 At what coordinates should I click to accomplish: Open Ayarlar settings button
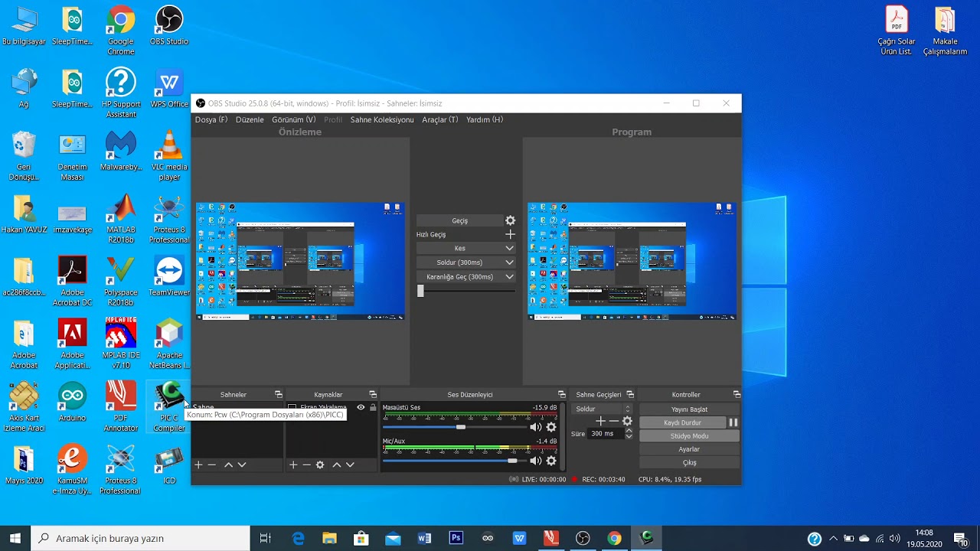689,449
